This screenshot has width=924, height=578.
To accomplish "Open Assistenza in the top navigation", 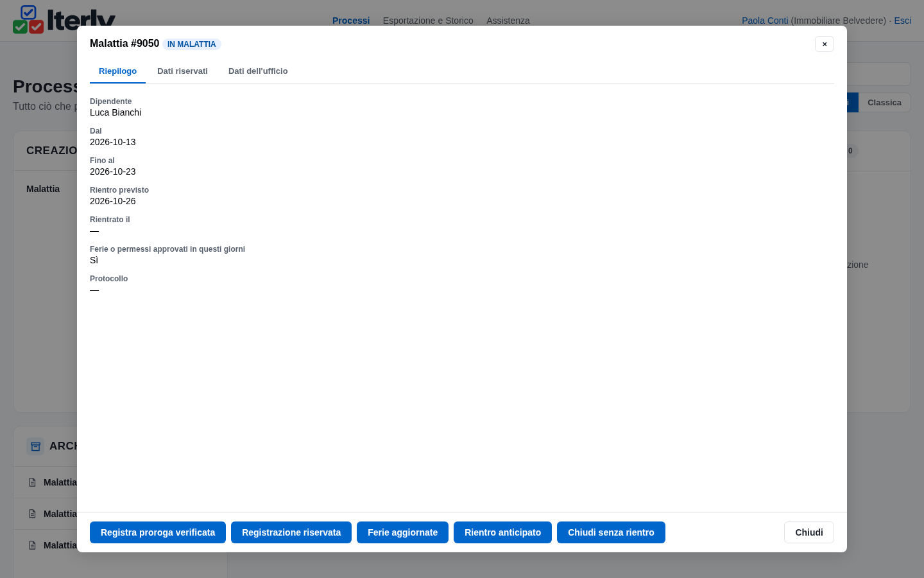I will [508, 21].
